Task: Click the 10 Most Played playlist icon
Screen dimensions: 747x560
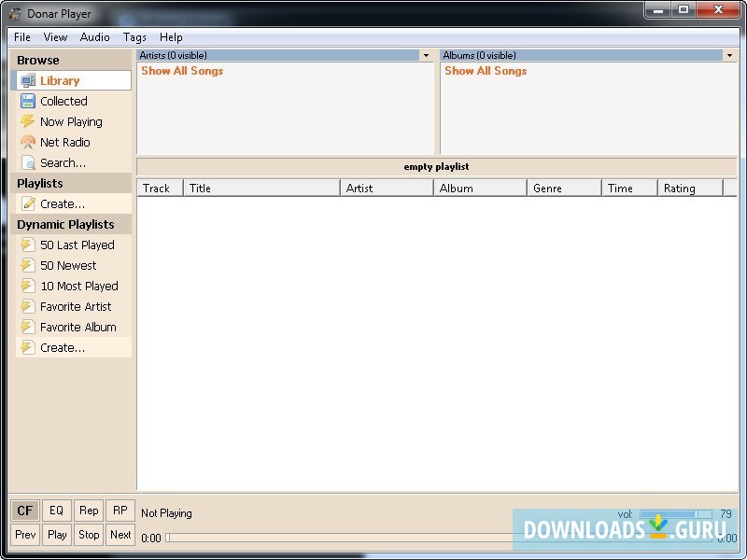Action: (x=28, y=286)
